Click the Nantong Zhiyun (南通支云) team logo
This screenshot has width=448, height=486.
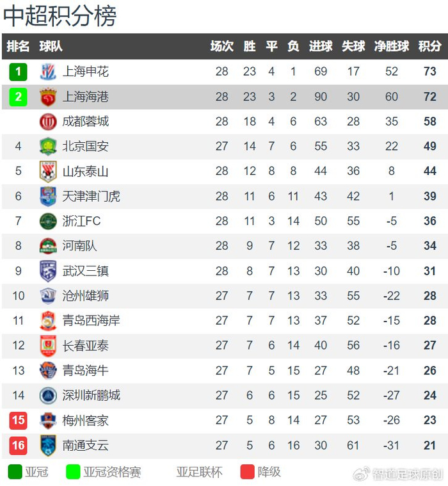tap(48, 445)
